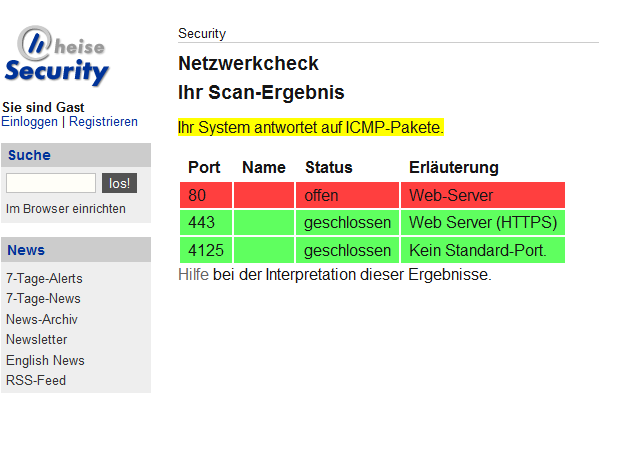Open Im Browser einrichten link
The width and height of the screenshot is (640, 452).
coord(66,209)
